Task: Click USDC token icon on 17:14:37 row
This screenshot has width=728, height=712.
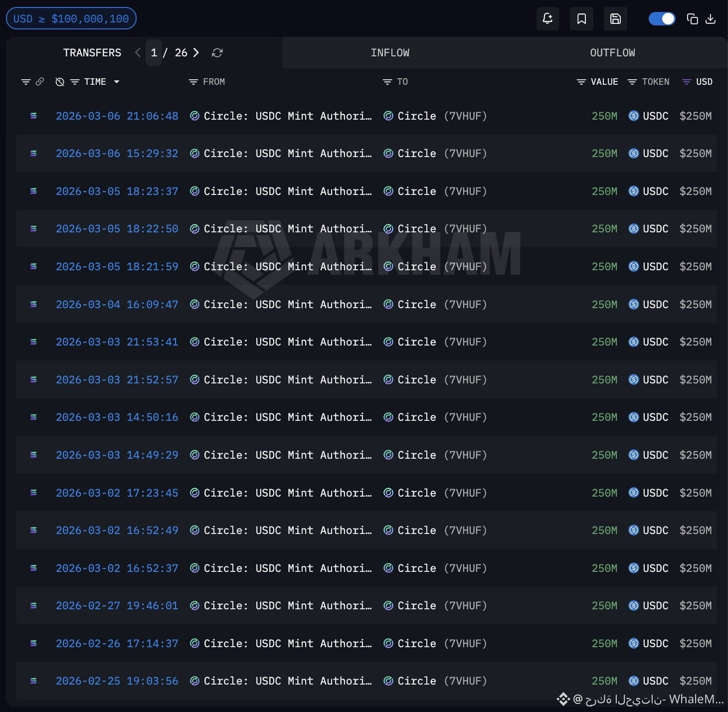Action: [633, 643]
